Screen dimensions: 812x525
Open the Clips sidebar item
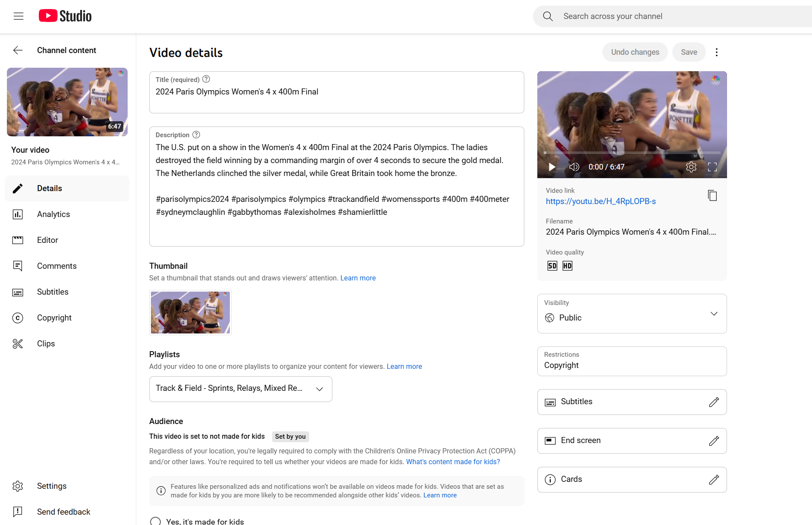point(46,344)
